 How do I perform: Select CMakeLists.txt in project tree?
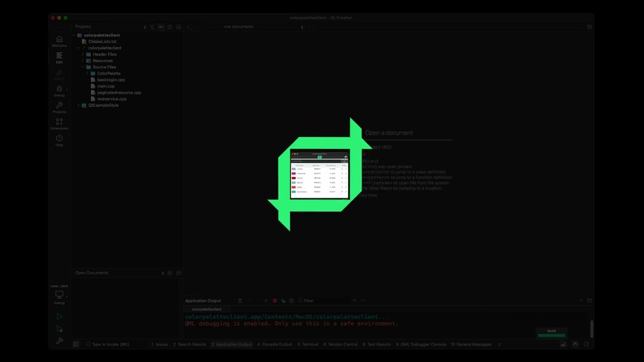(x=102, y=42)
